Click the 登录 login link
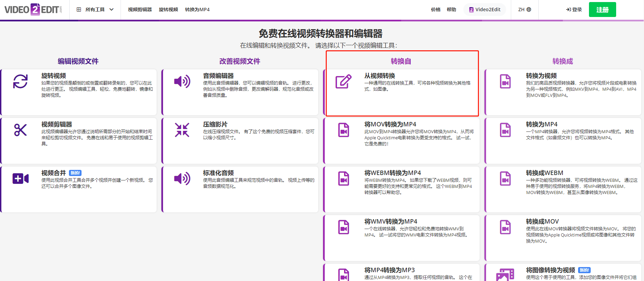The height and width of the screenshot is (281, 644). (574, 10)
